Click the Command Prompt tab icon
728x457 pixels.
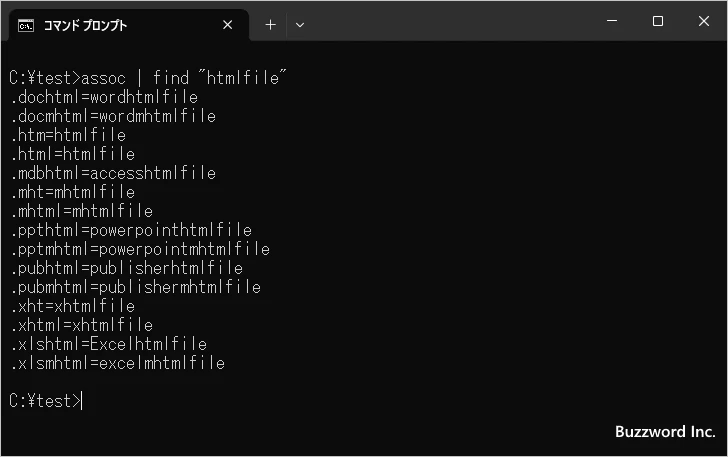(26, 26)
